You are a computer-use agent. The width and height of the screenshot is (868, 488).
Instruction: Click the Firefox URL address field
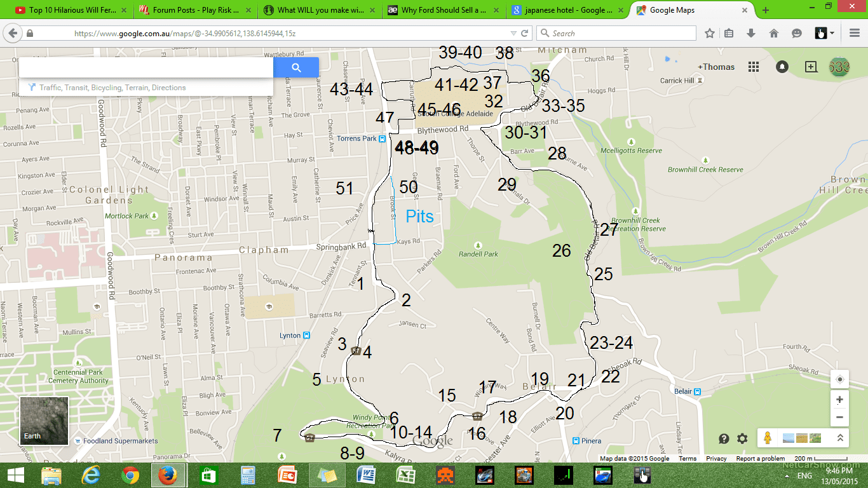tap(290, 34)
